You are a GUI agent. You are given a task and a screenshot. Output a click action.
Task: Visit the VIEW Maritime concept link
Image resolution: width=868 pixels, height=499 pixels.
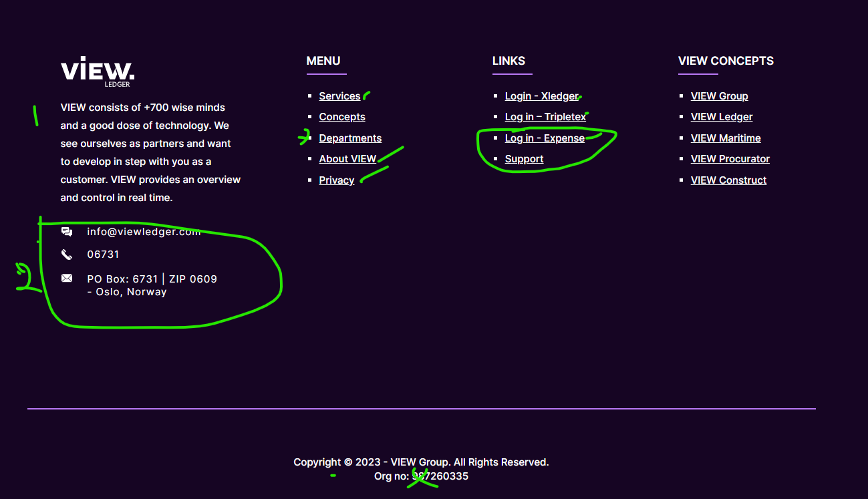pos(726,138)
